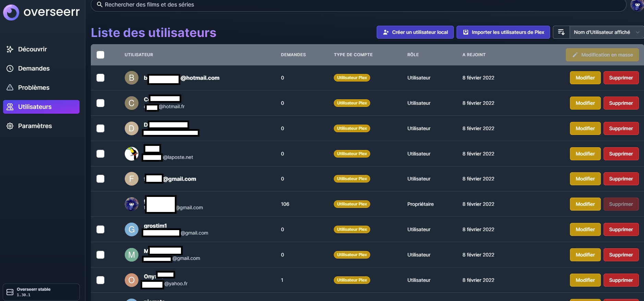The image size is (644, 301).
Task: Open the Nom d'Utilisateur affiché sort dropdown
Action: (x=606, y=32)
